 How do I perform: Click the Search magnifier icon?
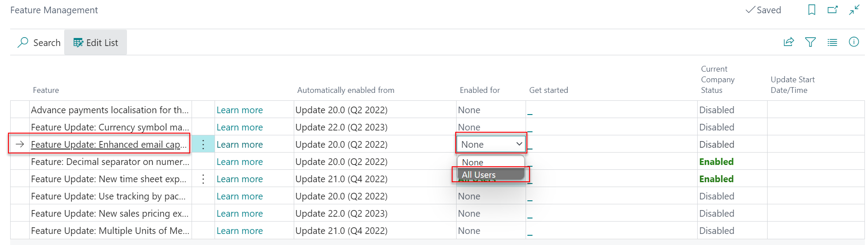pos(23,42)
